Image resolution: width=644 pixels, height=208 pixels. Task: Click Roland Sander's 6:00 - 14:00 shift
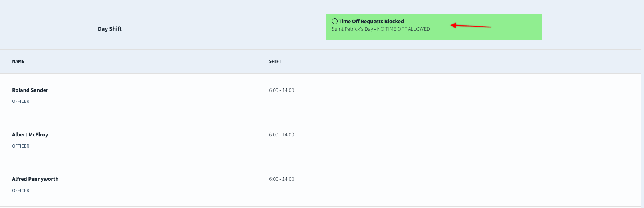282,90
